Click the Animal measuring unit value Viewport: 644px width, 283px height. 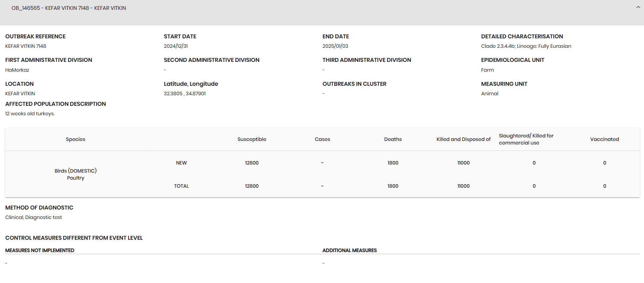(x=489, y=94)
